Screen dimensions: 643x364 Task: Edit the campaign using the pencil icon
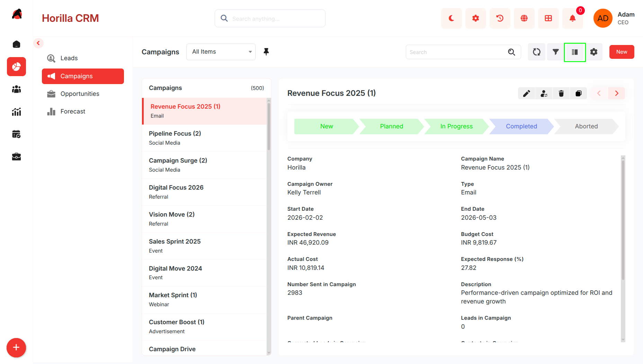(526, 93)
